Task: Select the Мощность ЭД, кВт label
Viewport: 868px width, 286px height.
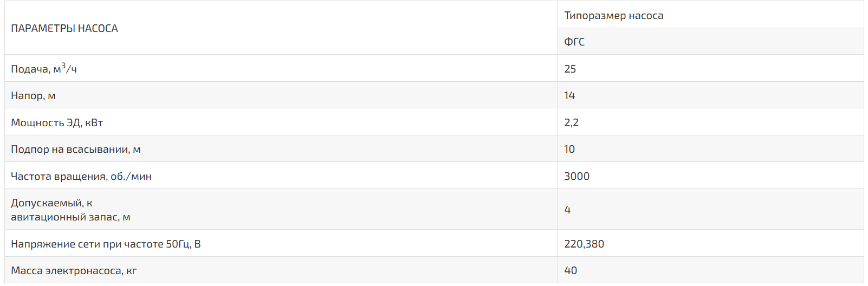Action: tap(57, 122)
